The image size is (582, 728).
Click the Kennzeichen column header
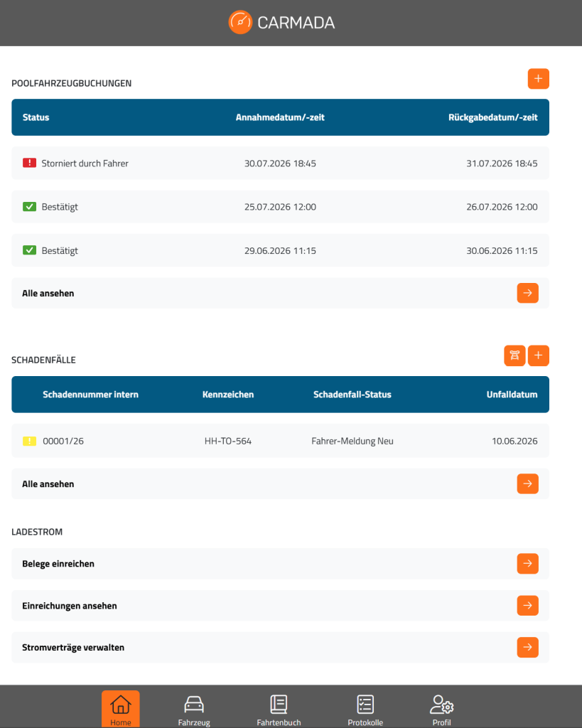(228, 395)
